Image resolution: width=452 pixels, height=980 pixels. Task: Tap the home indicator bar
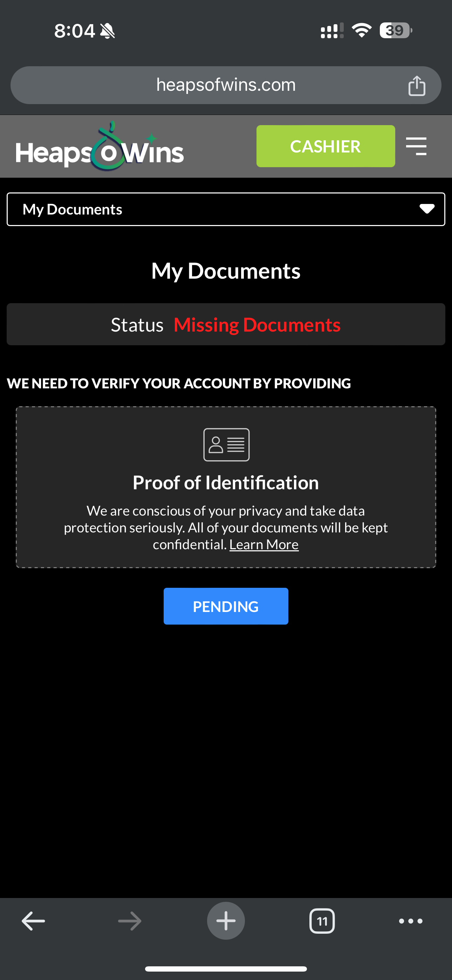[226, 968]
